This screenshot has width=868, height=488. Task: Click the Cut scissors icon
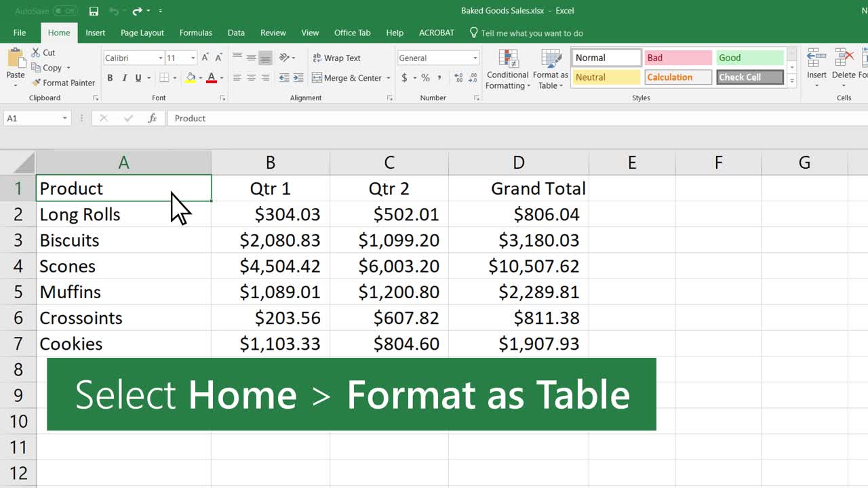36,52
